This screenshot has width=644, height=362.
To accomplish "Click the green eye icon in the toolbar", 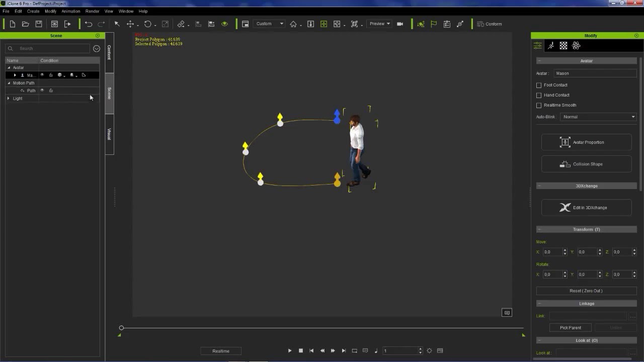I will pos(224,24).
